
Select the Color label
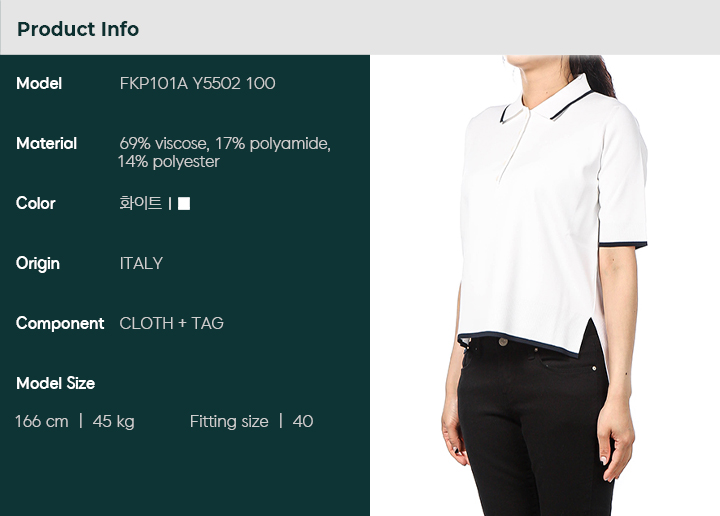pos(36,203)
